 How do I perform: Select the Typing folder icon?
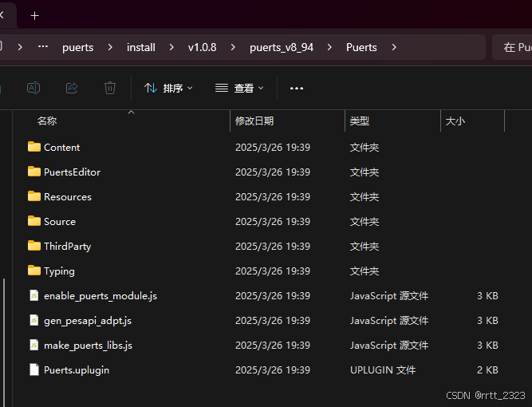(34, 271)
